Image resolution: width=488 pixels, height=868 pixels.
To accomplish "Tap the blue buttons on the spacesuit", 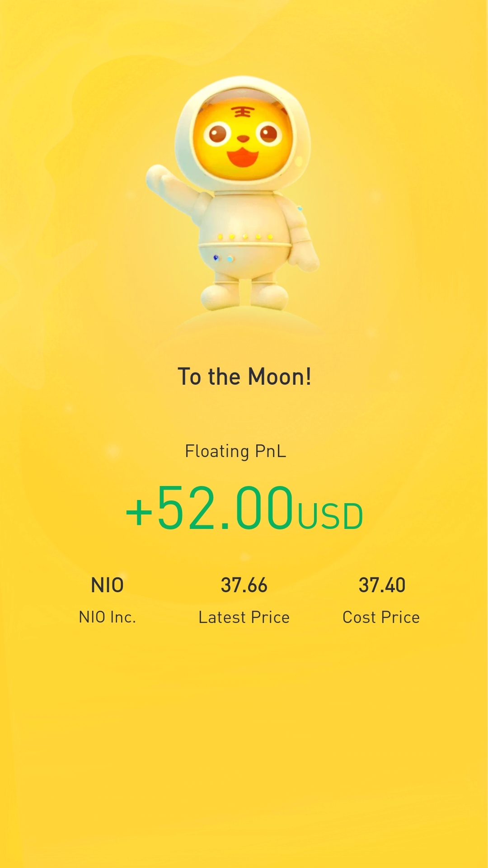I will pos(223,258).
